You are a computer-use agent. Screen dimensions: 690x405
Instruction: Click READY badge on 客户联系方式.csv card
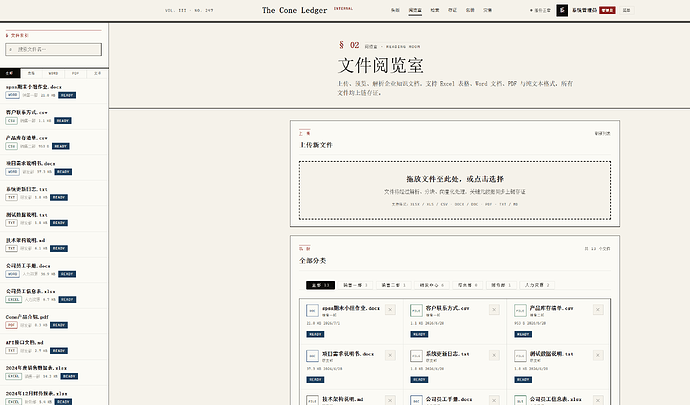tap(419, 334)
